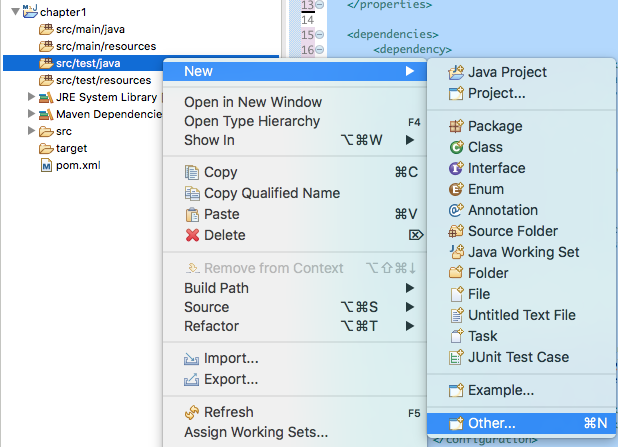Collapse the chapter1 project tree
This screenshot has height=447, width=618.
[x=15, y=11]
